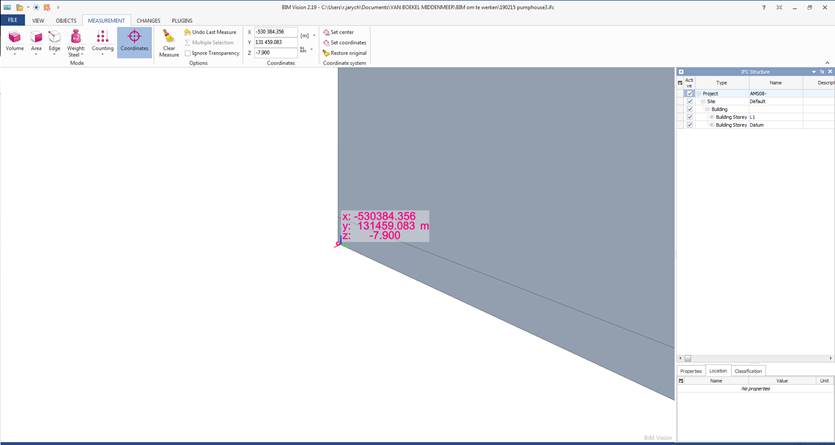Select the 'Default' name cell of Site
The image size is (835, 445).
point(775,101)
